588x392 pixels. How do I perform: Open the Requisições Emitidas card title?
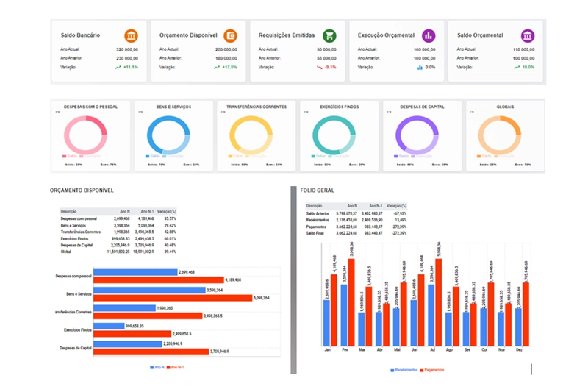click(x=287, y=35)
